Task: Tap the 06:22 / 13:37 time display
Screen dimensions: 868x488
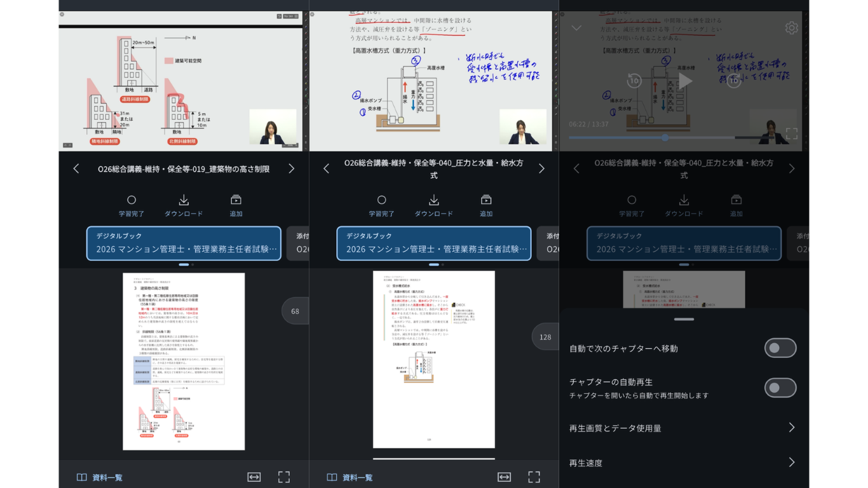Action: tap(589, 125)
